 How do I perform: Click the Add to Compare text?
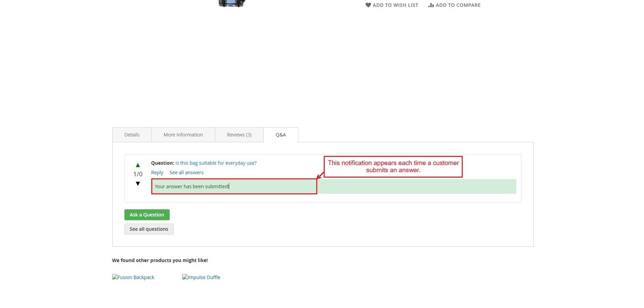pos(458,5)
